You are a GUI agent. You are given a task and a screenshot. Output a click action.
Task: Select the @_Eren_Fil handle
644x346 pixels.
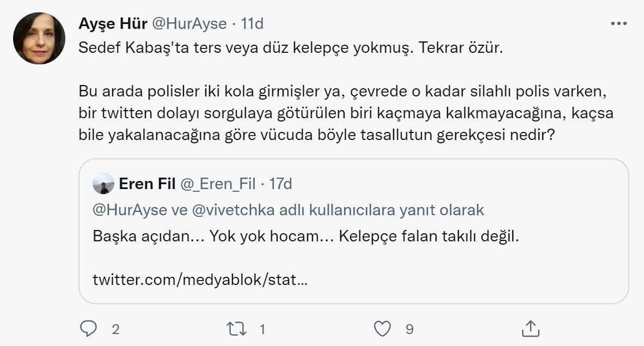click(x=217, y=184)
